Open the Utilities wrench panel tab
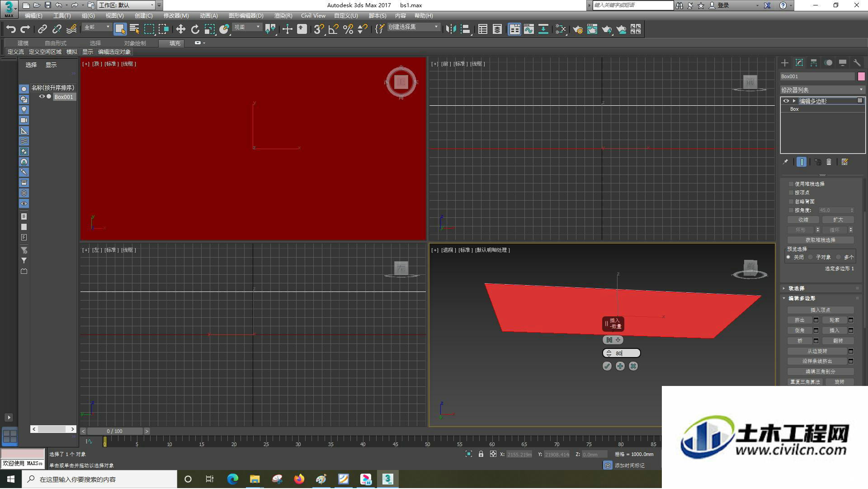This screenshot has height=489, width=868. (857, 63)
